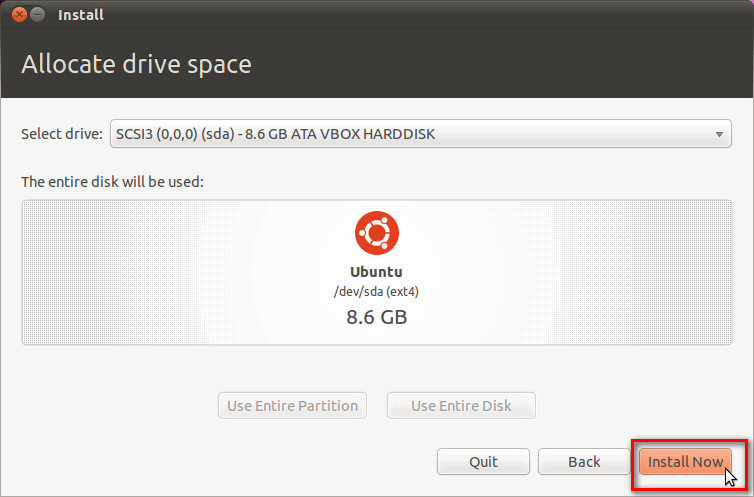754x497 pixels.
Task: Click 'The entire disk will be used:' text
Action: tap(113, 182)
